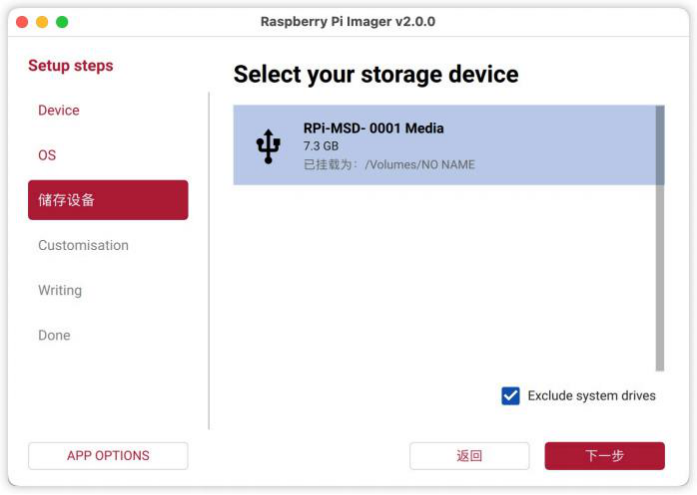Select the RPi-MSD- 0001 Media device name
697x495 pixels.
[373, 128]
